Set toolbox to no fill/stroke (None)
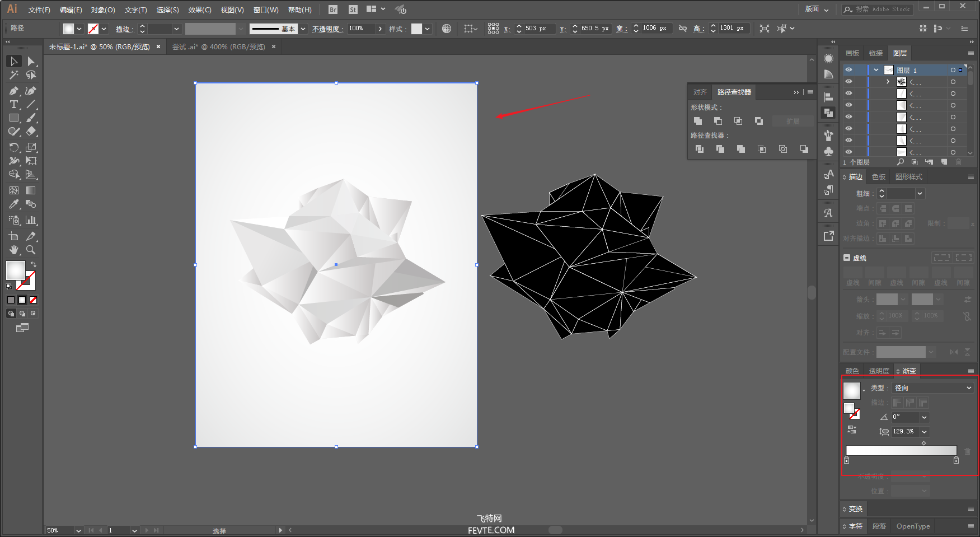 34,300
